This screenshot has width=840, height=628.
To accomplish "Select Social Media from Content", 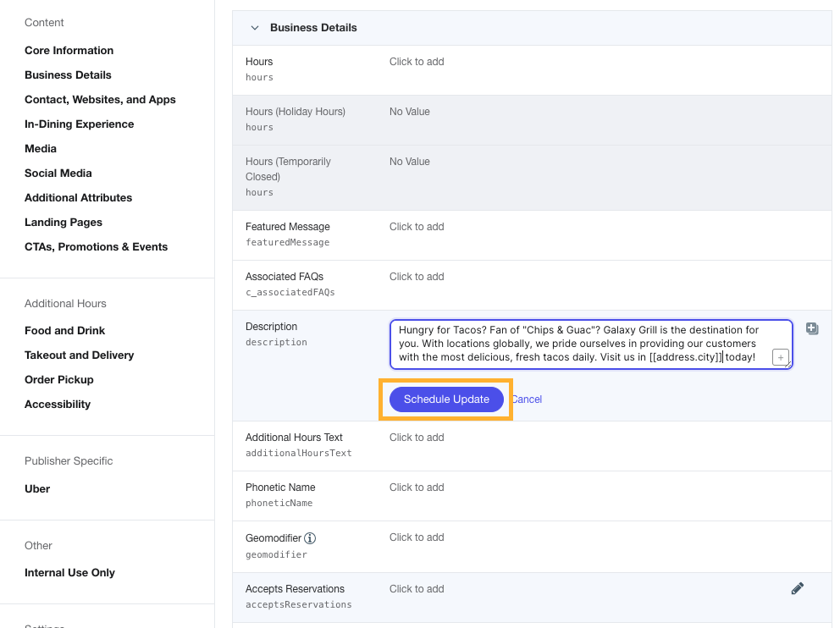I will point(58,173).
